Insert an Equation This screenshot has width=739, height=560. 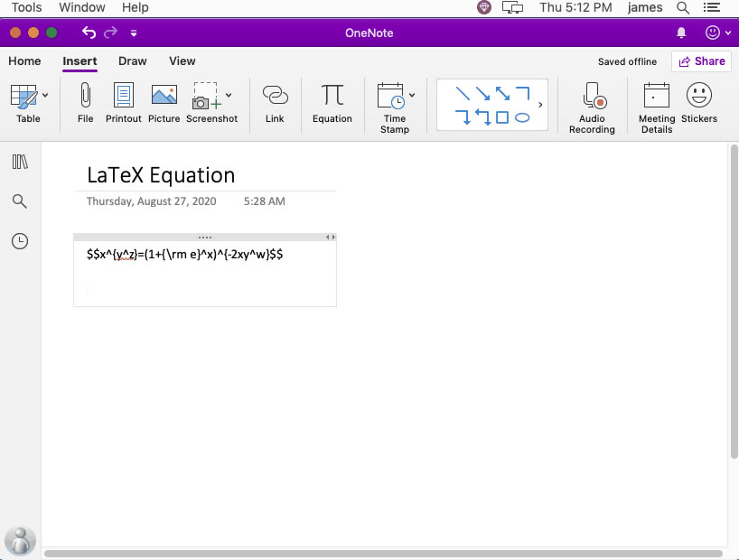[x=332, y=104]
